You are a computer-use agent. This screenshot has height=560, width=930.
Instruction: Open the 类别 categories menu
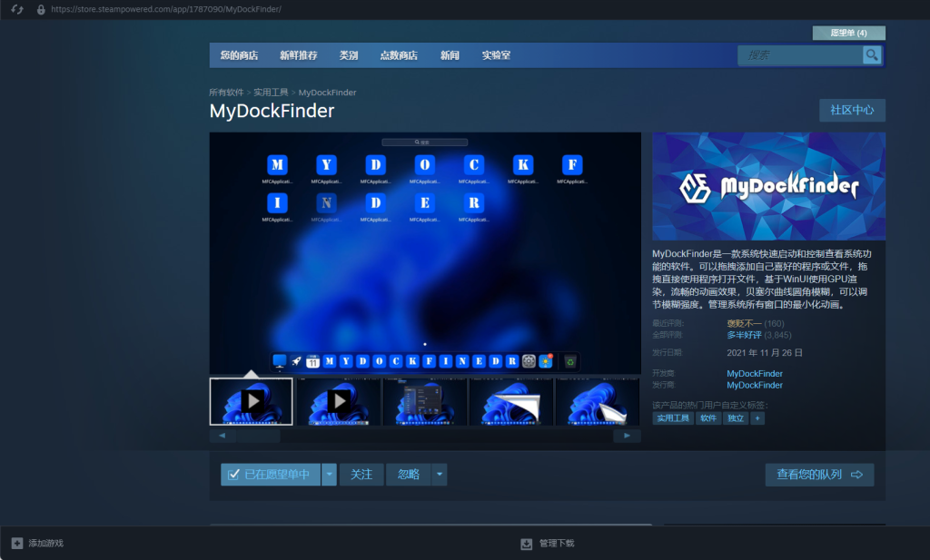(x=348, y=55)
